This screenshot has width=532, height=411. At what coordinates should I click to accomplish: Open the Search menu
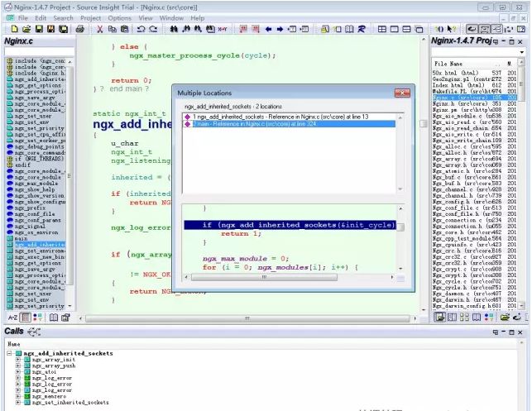[x=63, y=18]
